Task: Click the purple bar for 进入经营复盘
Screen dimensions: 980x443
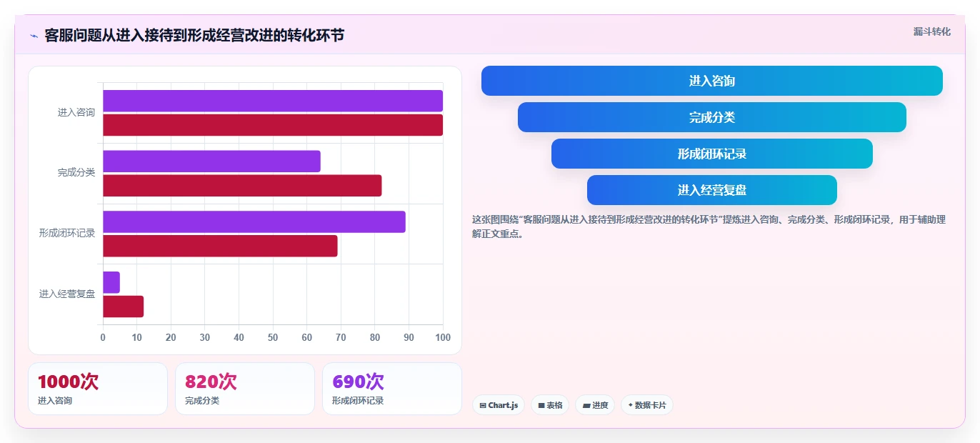Action: click(x=111, y=282)
